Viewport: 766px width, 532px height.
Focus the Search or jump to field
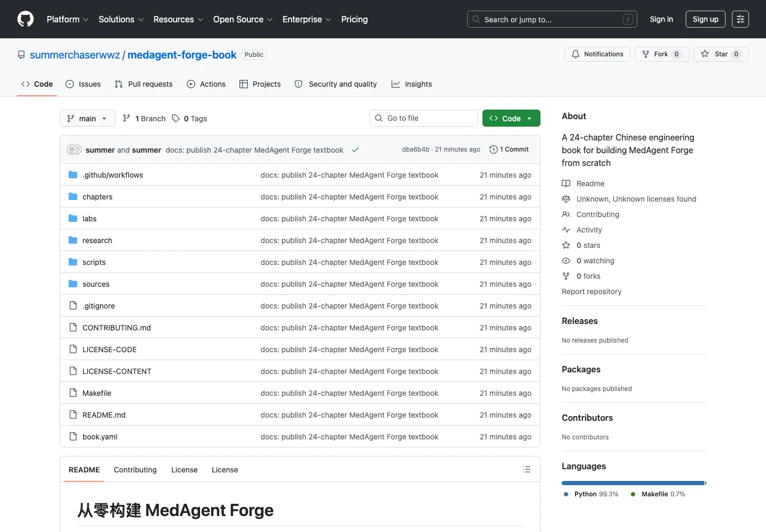click(x=552, y=19)
